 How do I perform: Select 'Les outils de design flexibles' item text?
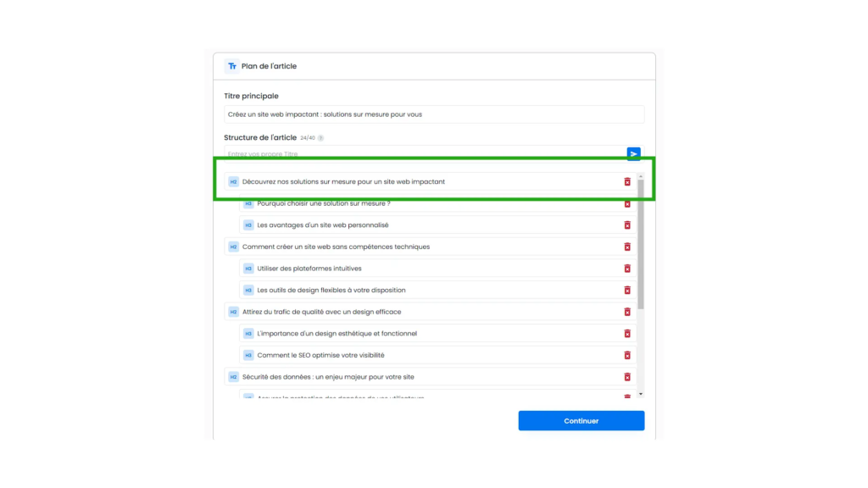pos(331,290)
